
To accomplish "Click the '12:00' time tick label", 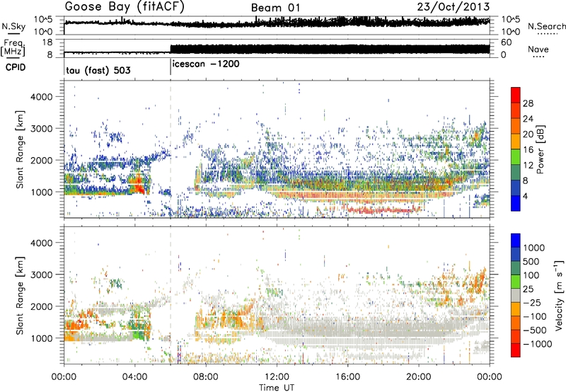I will [x=277, y=377].
